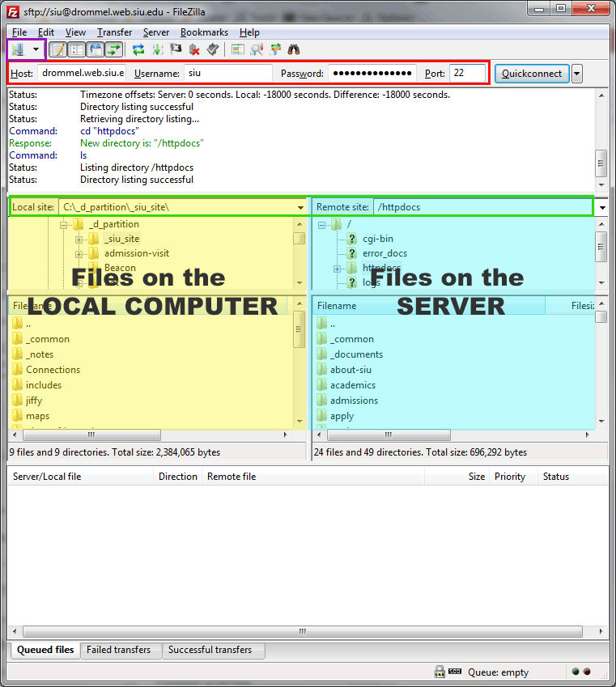
Task: Expand the remote httpdocs tree node
Action: click(338, 269)
